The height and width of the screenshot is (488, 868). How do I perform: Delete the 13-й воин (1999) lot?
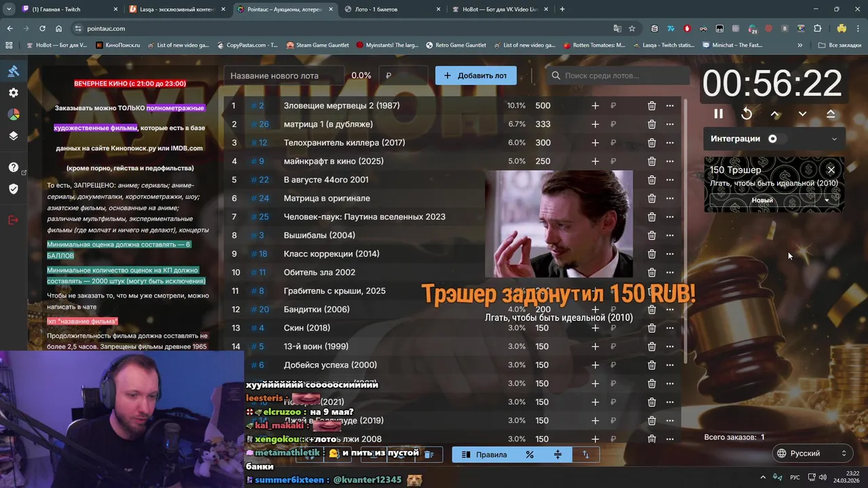[x=652, y=346]
